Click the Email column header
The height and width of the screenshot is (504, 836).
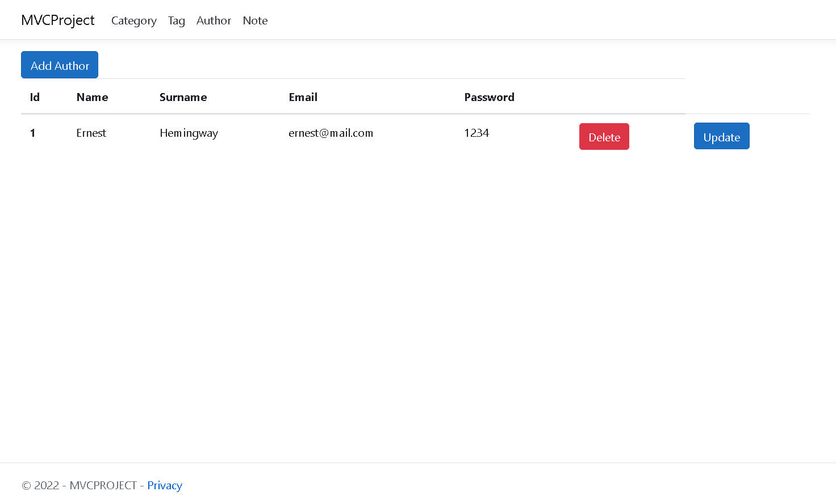tap(303, 97)
